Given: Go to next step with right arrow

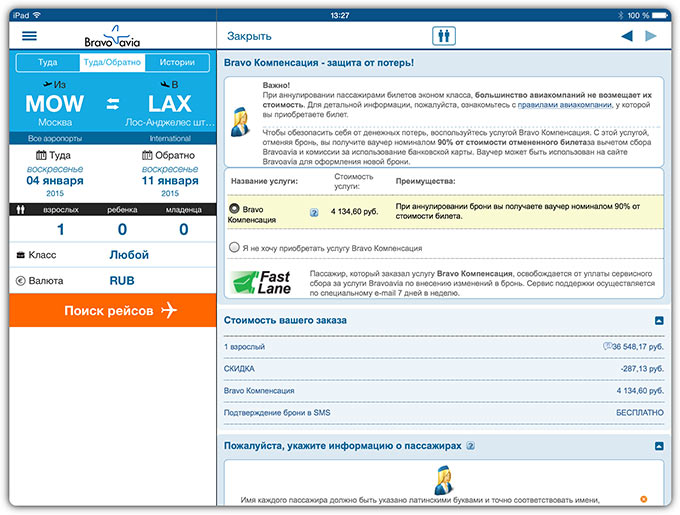Looking at the screenshot, I should [x=651, y=36].
